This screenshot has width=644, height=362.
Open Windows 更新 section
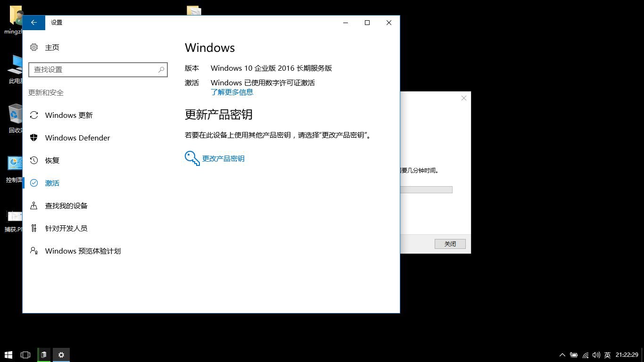tap(69, 115)
